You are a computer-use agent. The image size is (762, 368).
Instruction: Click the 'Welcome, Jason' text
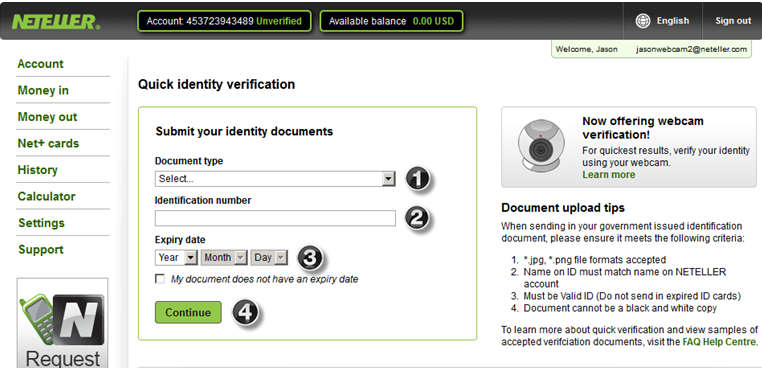coord(587,49)
